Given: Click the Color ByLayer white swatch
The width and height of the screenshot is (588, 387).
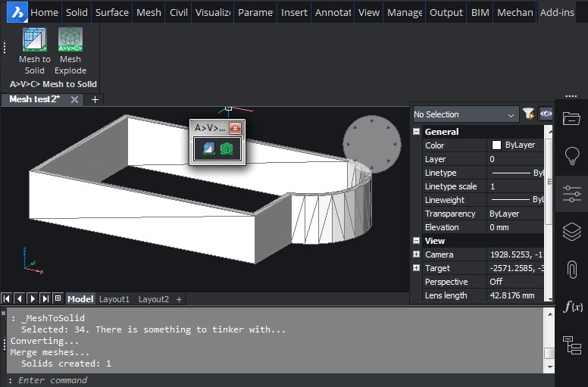Looking at the screenshot, I should tap(497, 145).
